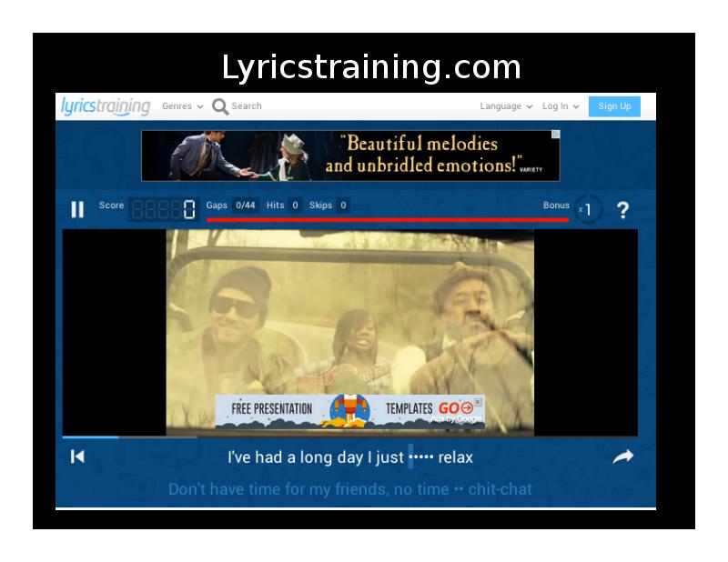The image size is (728, 562).
Task: Click the magnifying glass search icon
Action: click(219, 106)
